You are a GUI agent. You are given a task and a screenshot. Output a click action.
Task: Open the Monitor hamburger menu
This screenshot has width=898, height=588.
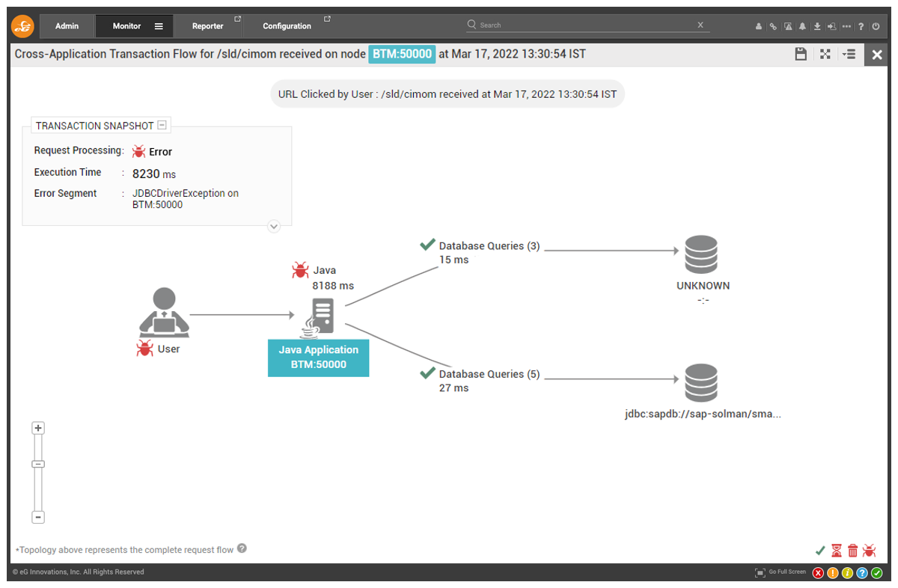[x=159, y=26]
